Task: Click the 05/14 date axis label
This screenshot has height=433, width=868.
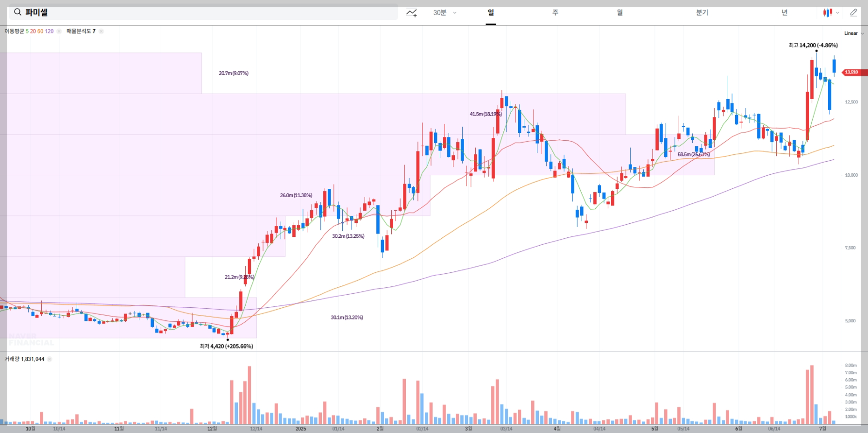Action: 684,429
